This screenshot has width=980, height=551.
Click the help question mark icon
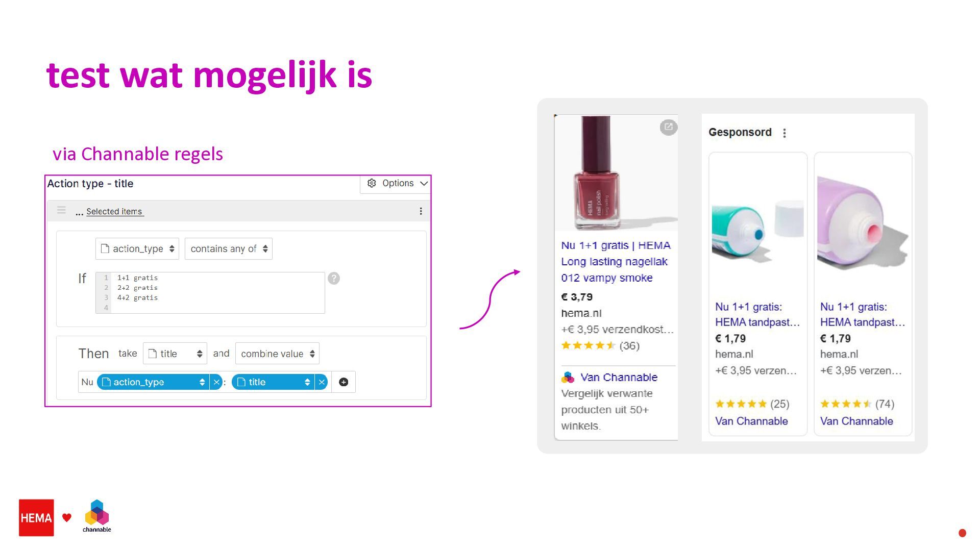(x=334, y=278)
